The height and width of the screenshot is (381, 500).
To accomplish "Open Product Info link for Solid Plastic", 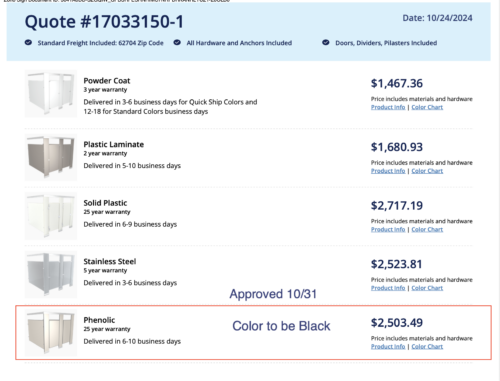I will pyautogui.click(x=388, y=229).
